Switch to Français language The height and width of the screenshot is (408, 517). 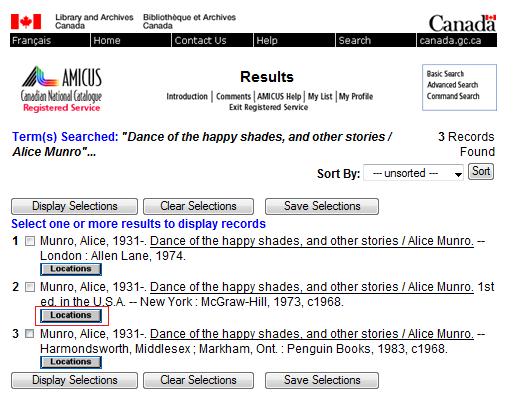click(x=31, y=40)
